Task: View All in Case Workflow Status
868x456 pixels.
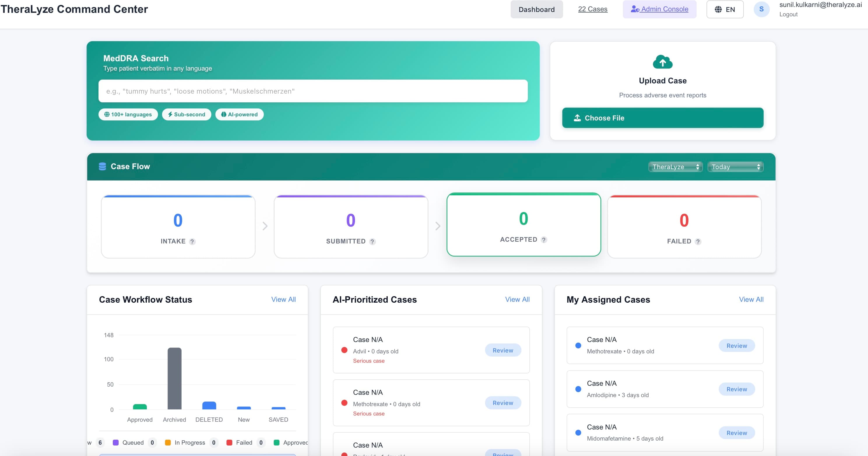Action: pyautogui.click(x=283, y=299)
